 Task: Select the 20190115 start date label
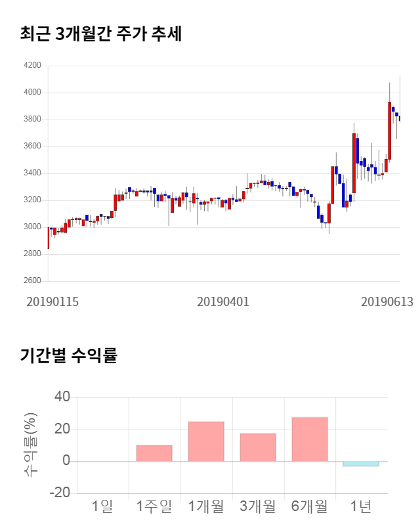pos(52,301)
